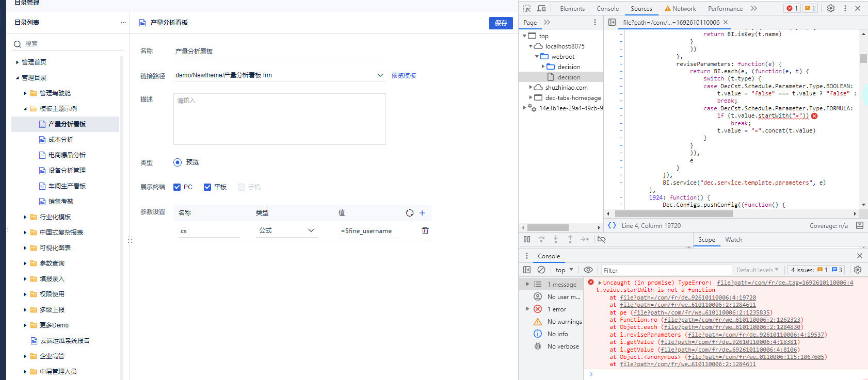Open DevTools customize menu dots

tap(845, 8)
